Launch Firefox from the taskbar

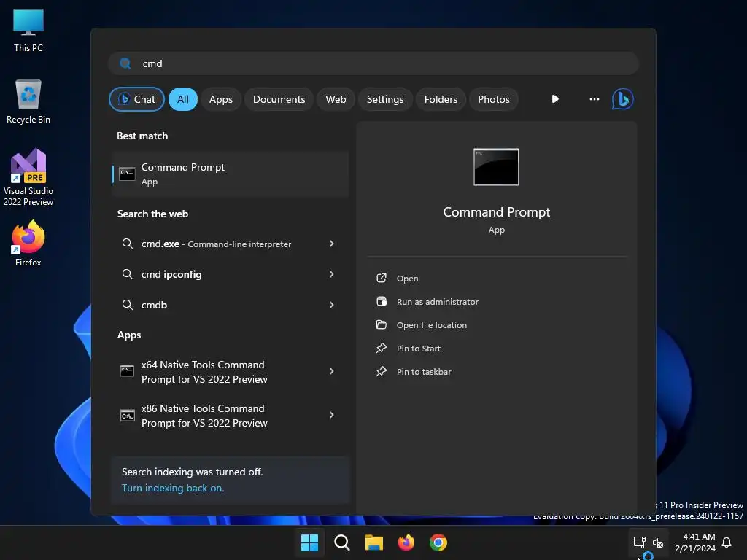(406, 542)
